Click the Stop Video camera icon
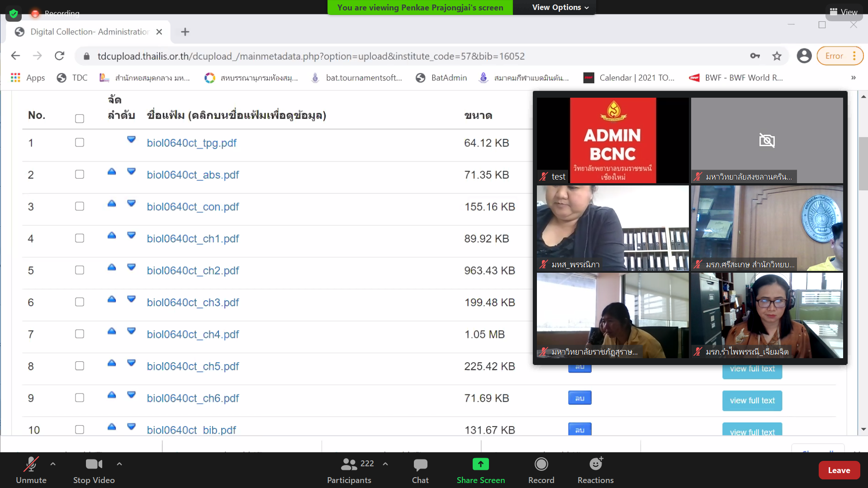Screen dimensions: 868x488 point(94,464)
